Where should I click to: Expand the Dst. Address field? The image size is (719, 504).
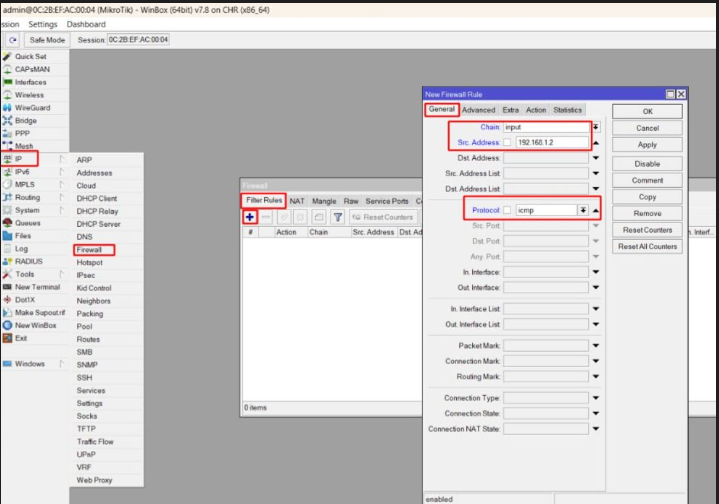(x=596, y=158)
